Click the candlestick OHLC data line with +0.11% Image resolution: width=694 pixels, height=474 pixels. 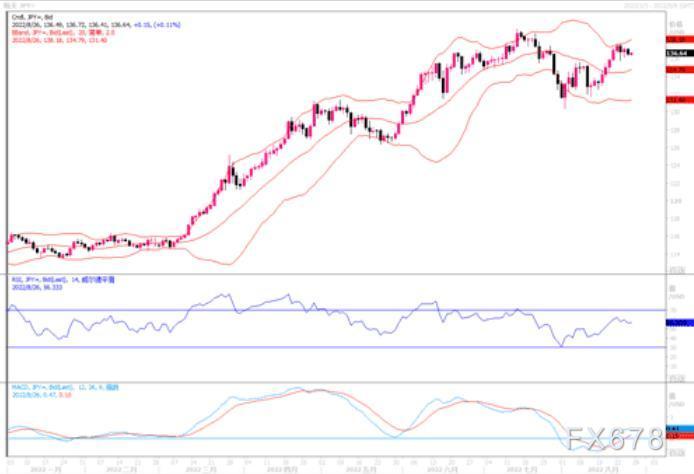(96, 25)
